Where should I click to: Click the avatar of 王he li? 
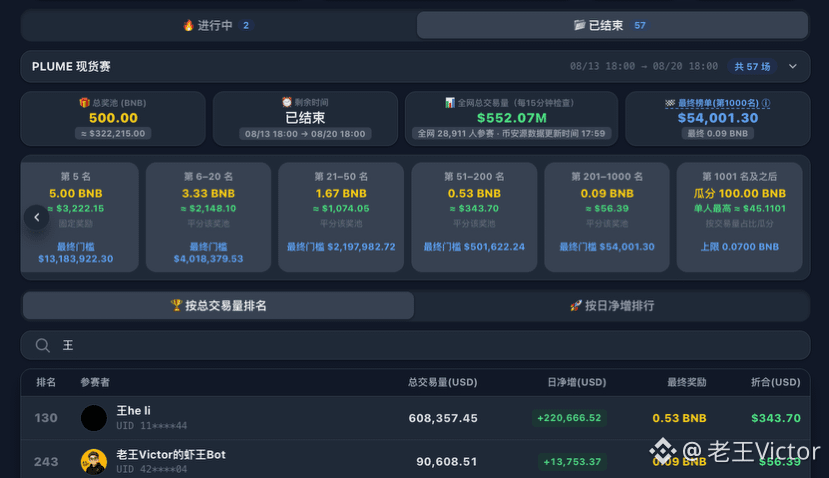coord(94,418)
